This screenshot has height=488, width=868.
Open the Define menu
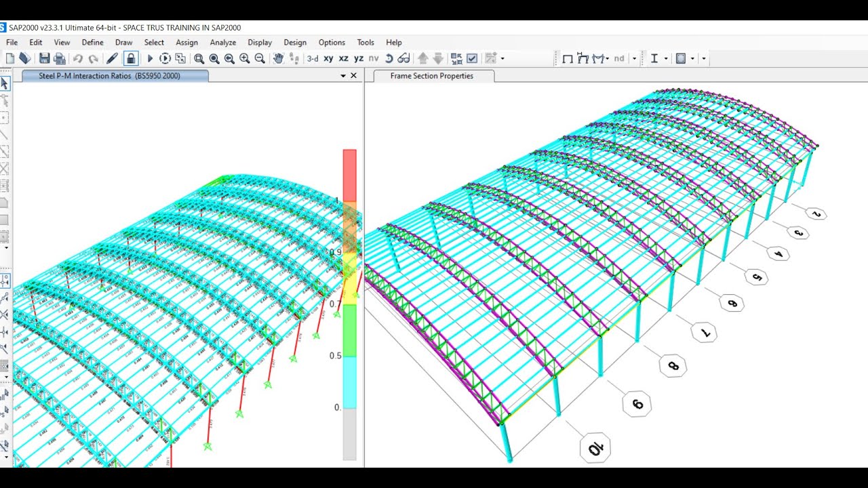tap(93, 42)
